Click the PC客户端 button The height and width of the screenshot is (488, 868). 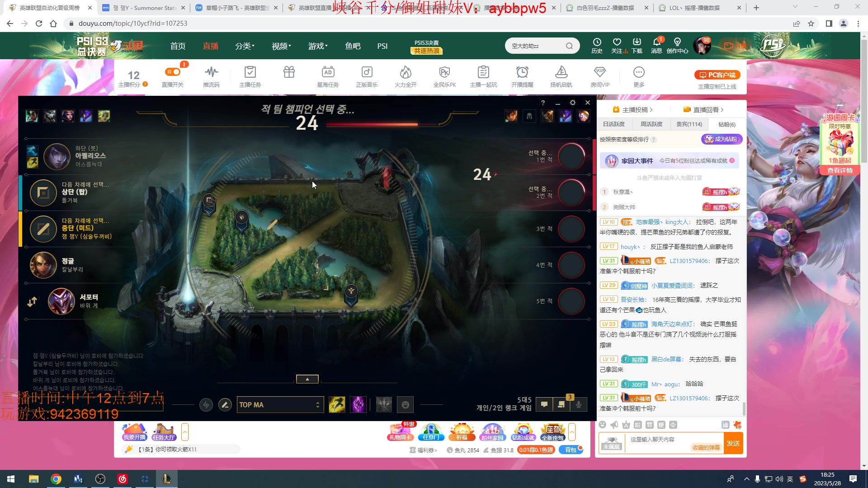pos(717,75)
